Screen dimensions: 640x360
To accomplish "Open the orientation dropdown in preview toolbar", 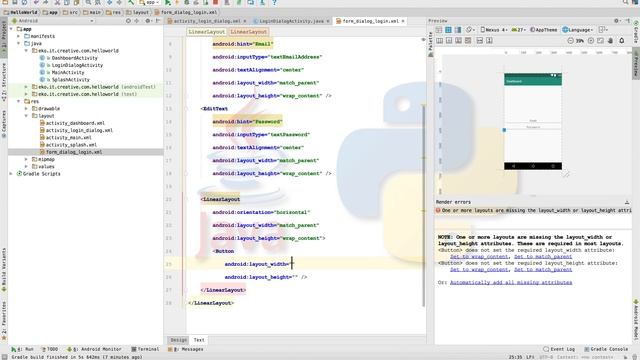I will (471, 30).
